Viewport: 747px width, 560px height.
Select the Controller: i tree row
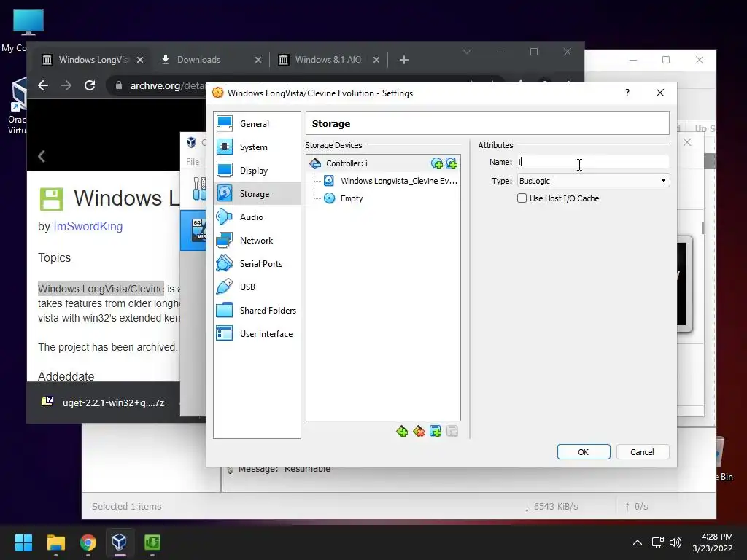click(383, 163)
